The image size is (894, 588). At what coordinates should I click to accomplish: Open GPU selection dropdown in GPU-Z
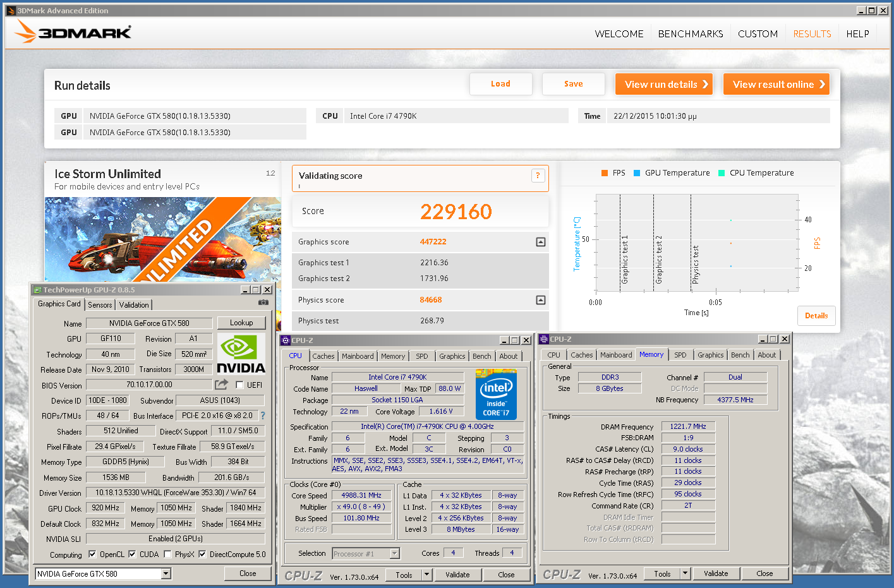[x=166, y=573]
